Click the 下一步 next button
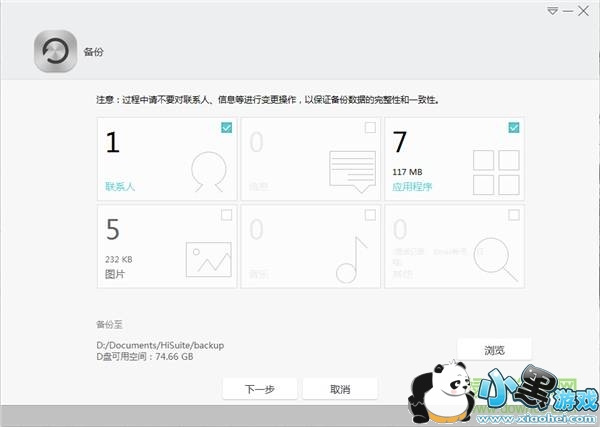This screenshot has width=600, height=427. [x=259, y=389]
